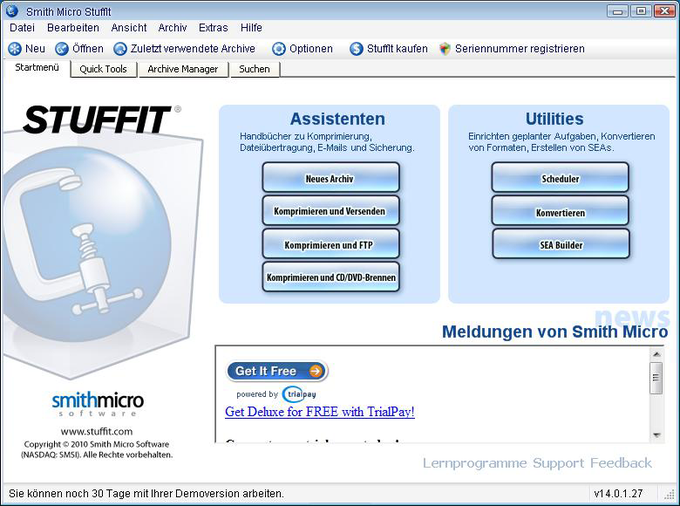Open Get Deluxe for FREE with TrialPay link
Screen dimensions: 680x506
pyautogui.click(x=320, y=411)
